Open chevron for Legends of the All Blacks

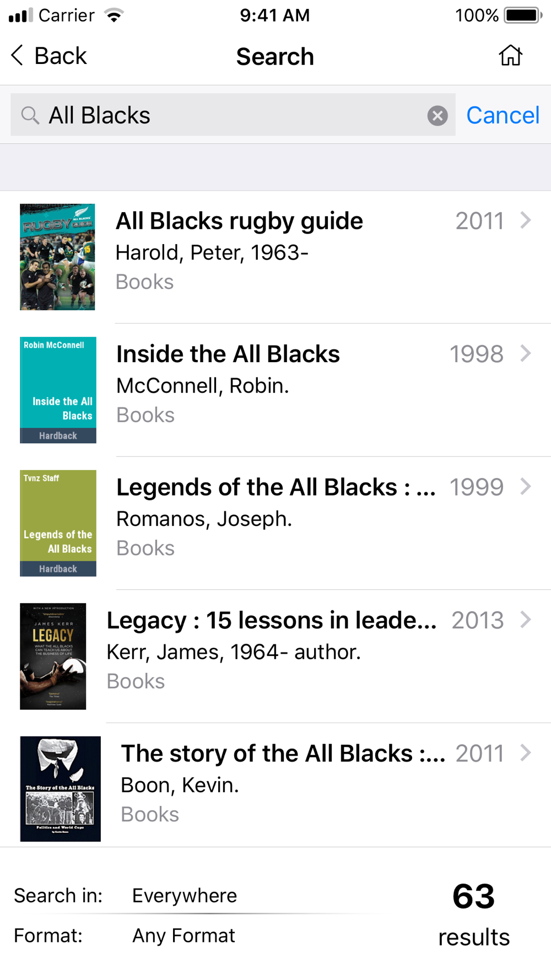pos(526,486)
